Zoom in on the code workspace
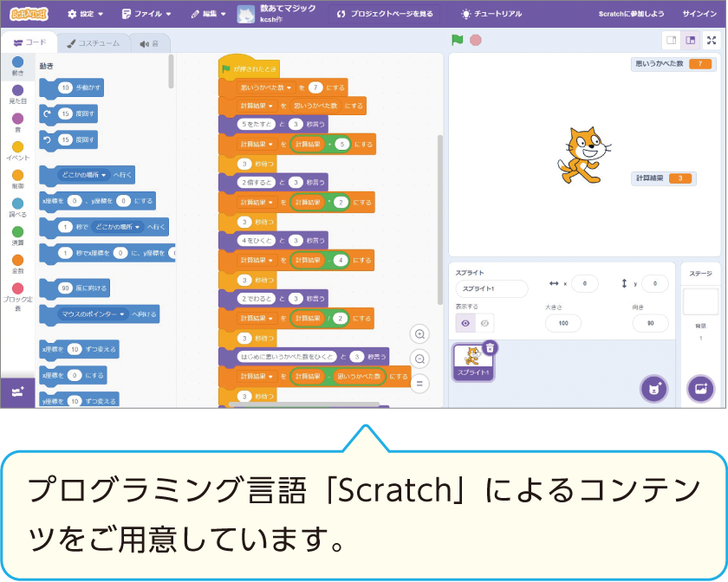Viewport: 728px width, 582px height. coord(421,334)
